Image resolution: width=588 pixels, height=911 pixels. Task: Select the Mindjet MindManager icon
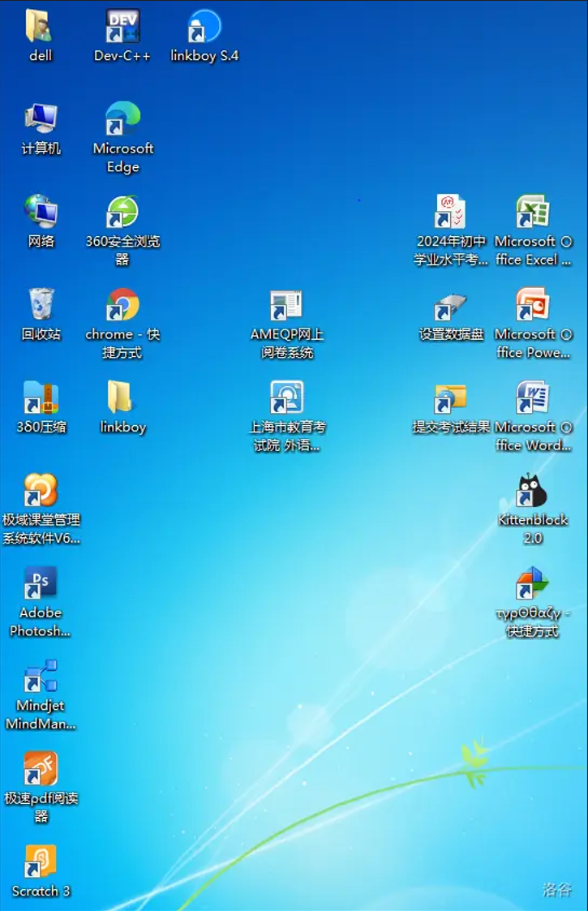point(41,677)
